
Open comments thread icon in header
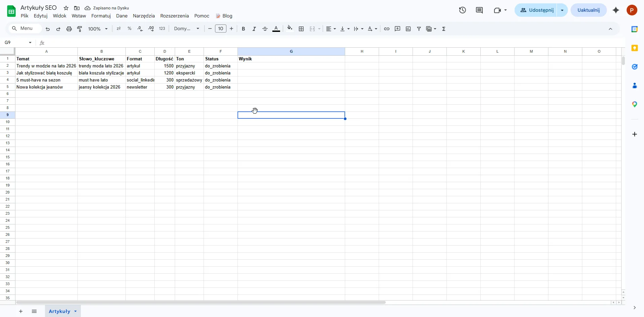click(479, 10)
